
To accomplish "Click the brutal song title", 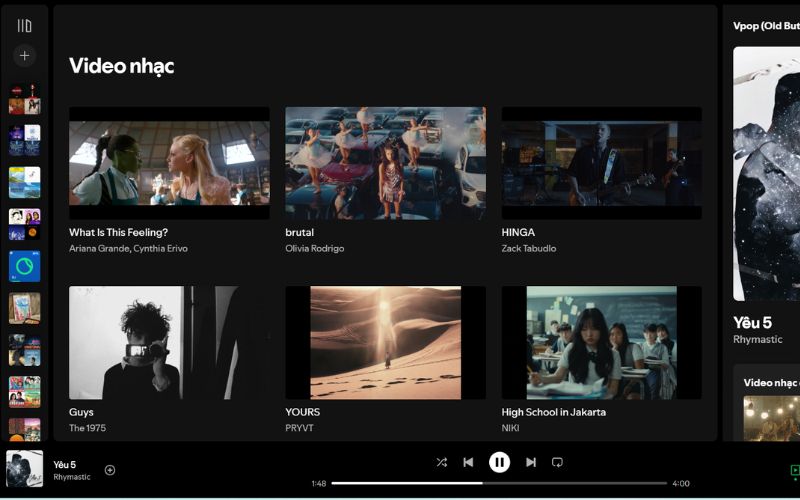I will (x=299, y=233).
